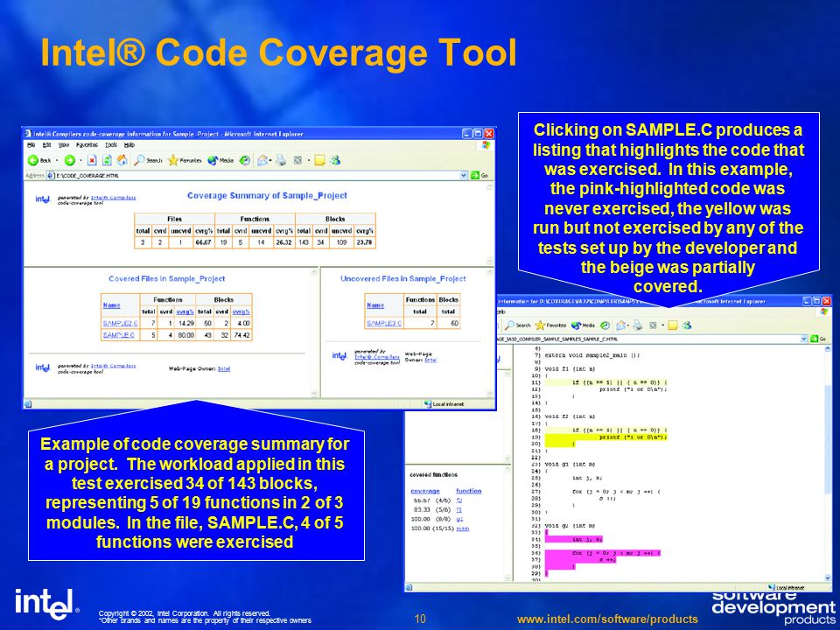Click Print icon in SAMPLE_C listing window

[x=638, y=325]
